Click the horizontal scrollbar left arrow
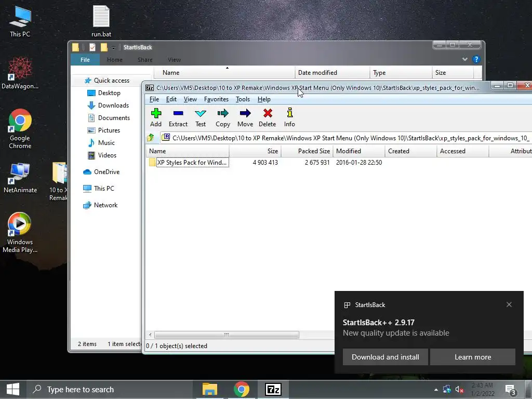 point(150,335)
